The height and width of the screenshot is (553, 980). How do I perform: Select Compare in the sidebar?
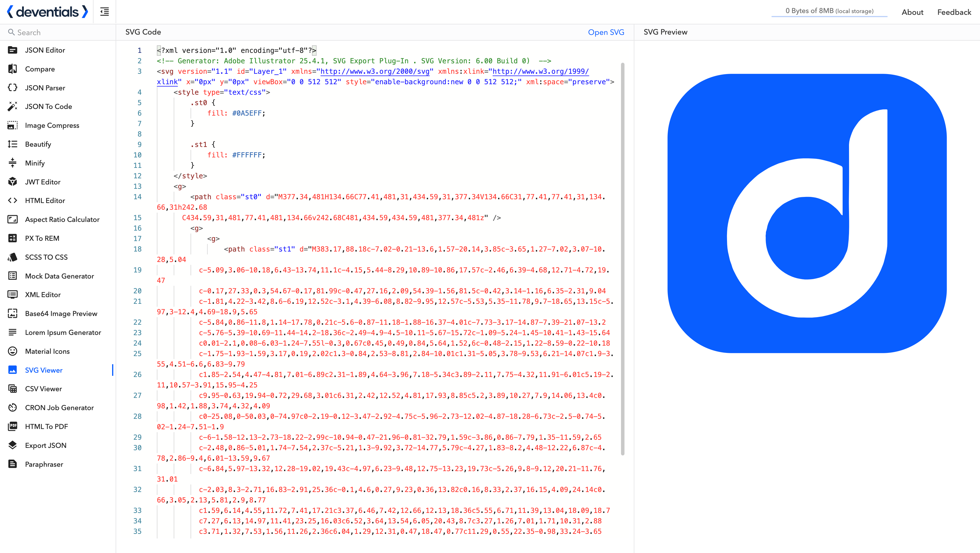(x=40, y=69)
